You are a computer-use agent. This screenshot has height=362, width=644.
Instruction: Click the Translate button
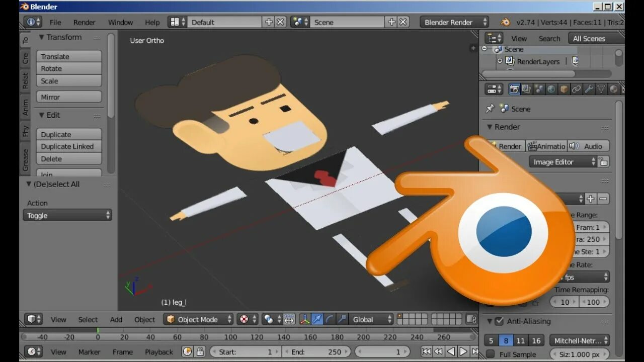tap(68, 56)
